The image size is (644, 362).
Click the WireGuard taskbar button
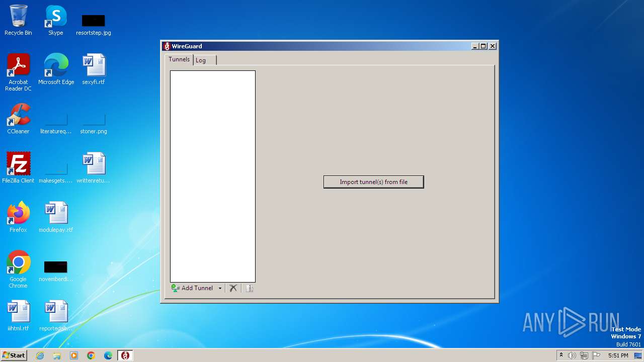click(125, 355)
